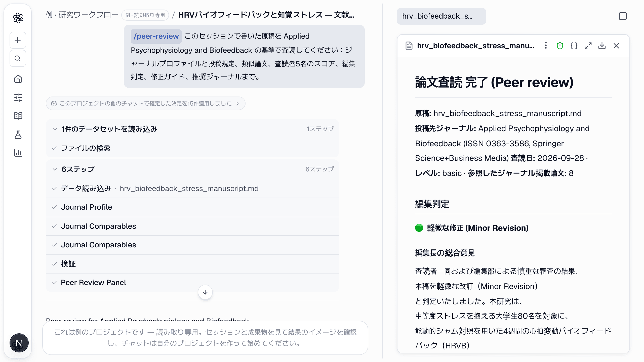The height and width of the screenshot is (362, 644).
Task: Click the /peer-review command chip
Action: coord(156,36)
